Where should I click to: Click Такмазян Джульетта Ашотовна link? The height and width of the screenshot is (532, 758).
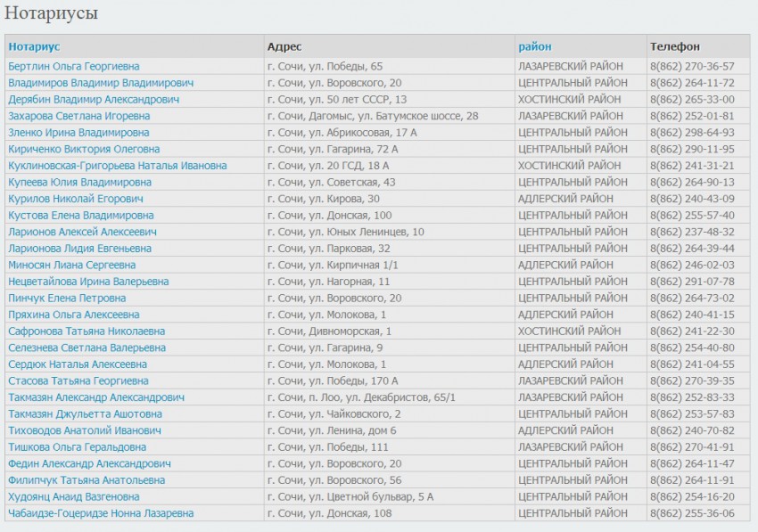(x=86, y=413)
